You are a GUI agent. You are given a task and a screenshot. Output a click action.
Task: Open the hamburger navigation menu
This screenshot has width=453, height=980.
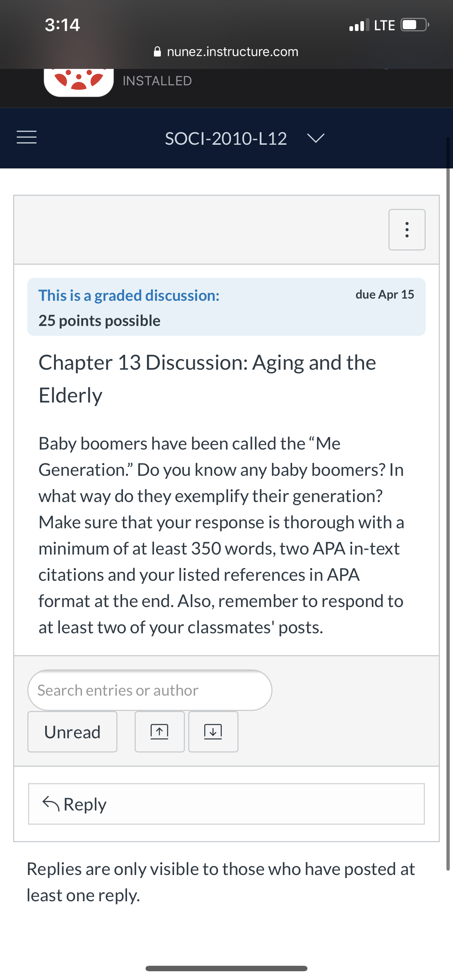[27, 137]
